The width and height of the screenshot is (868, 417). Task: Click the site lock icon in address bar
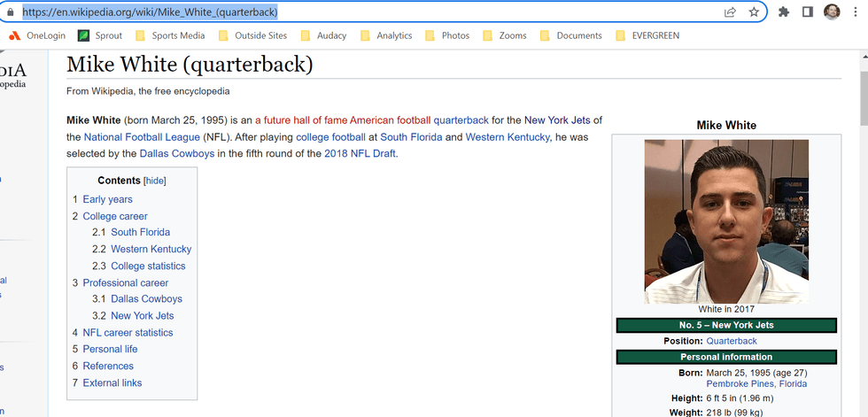point(11,12)
